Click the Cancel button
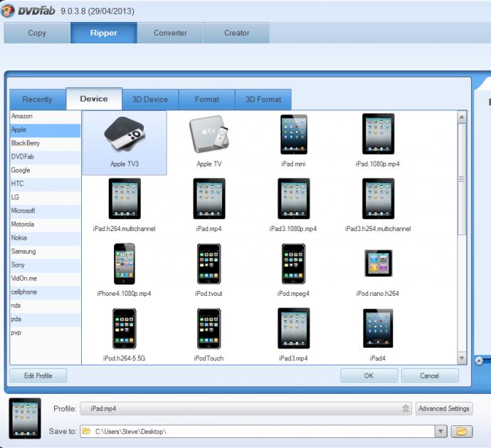Viewport: 491px width, 448px height. point(430,375)
